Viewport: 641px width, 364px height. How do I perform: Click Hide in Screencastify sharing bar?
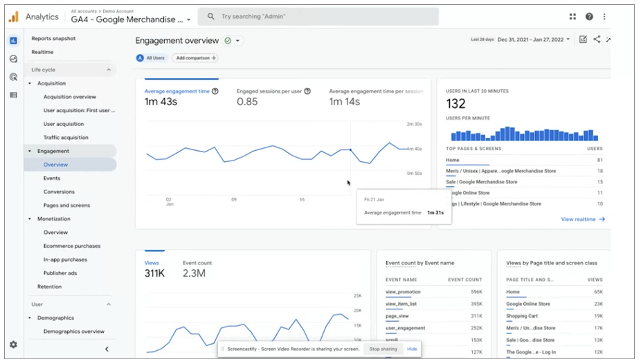point(412,349)
